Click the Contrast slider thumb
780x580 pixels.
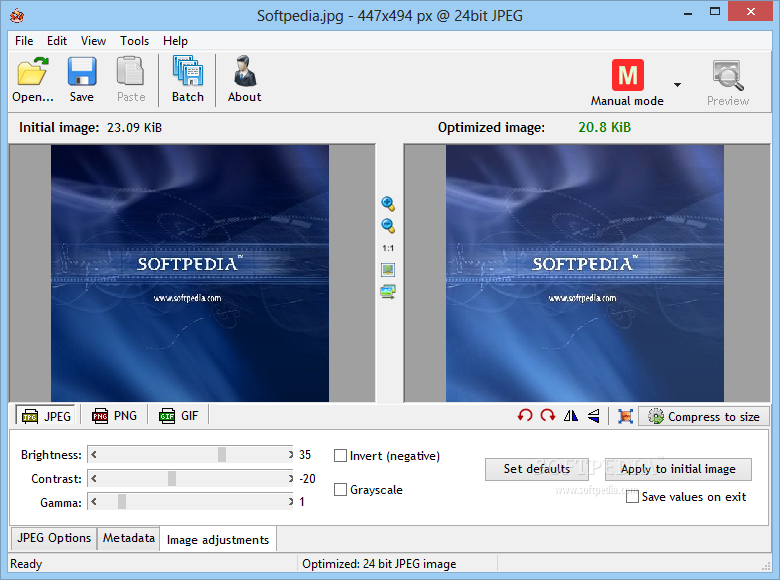[172, 478]
